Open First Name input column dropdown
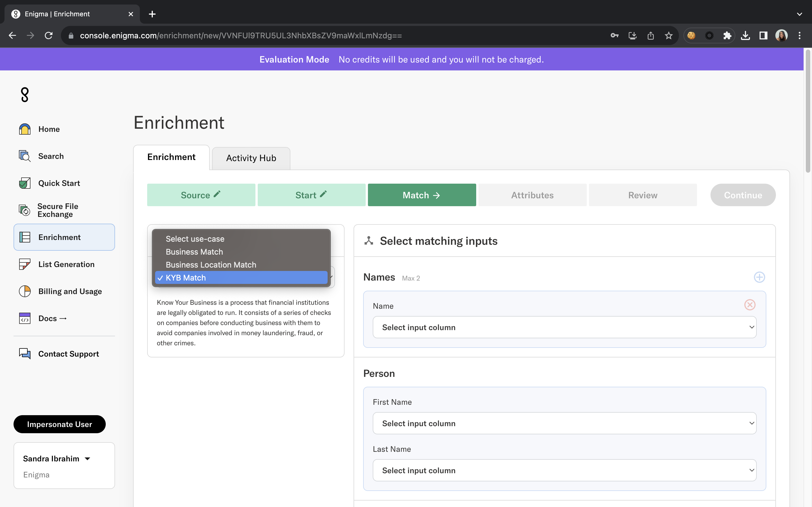The height and width of the screenshot is (507, 812). click(x=564, y=424)
